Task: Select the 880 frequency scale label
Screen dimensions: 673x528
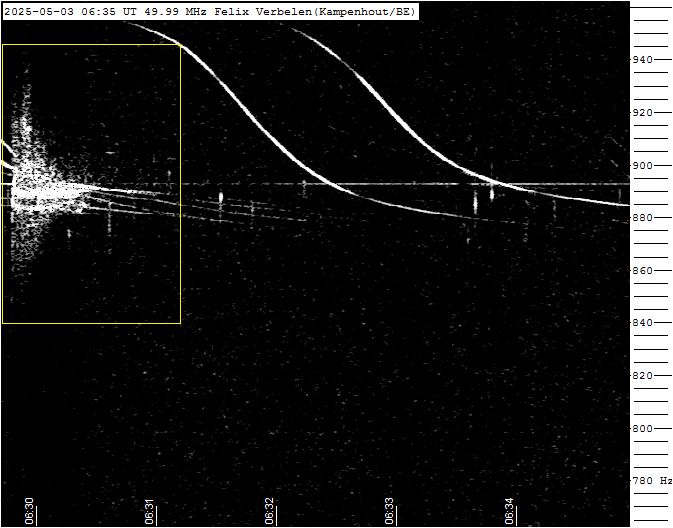Action: coord(642,218)
